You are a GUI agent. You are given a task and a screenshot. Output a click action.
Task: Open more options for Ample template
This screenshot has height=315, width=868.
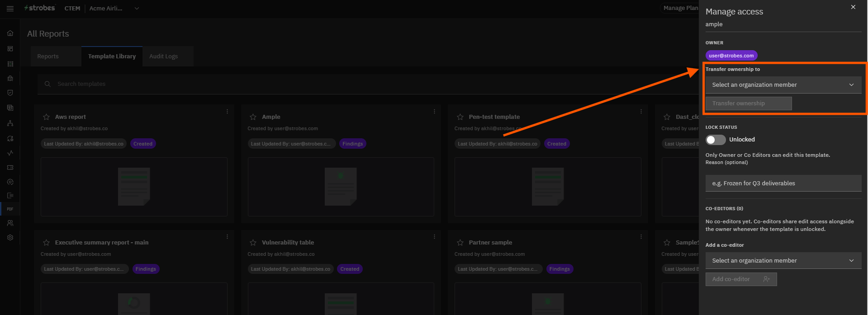pos(434,111)
